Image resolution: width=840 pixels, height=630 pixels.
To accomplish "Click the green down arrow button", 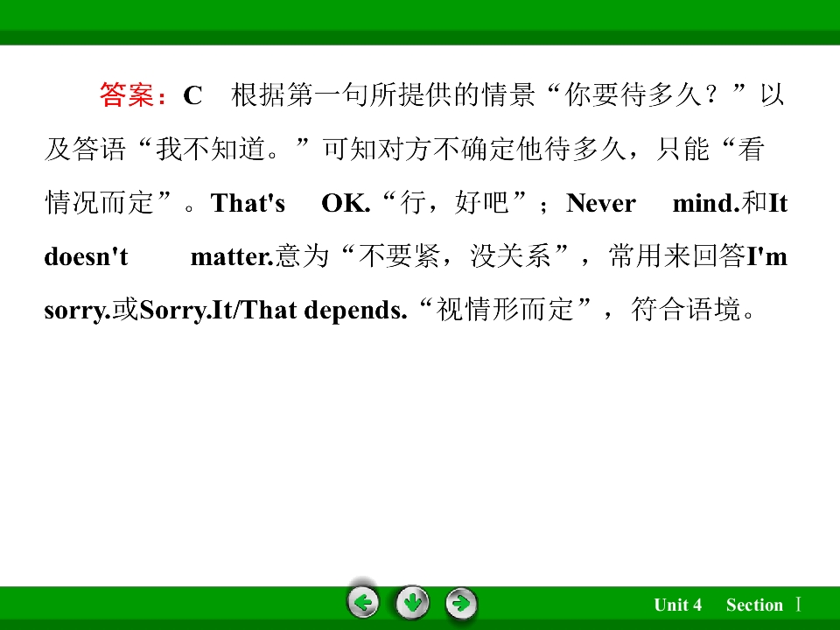I will (x=412, y=603).
